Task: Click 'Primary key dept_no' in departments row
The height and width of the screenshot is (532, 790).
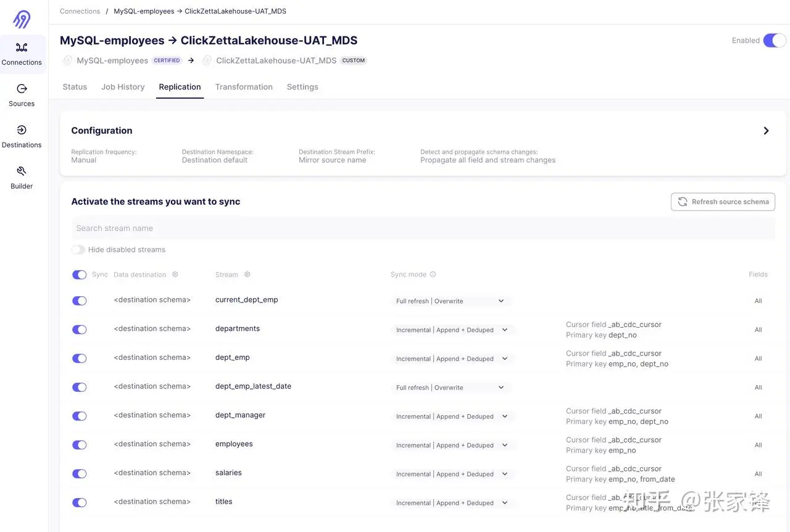Action: (x=601, y=335)
